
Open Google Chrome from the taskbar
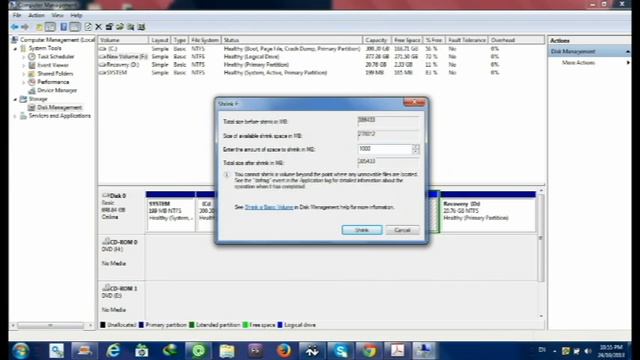pos(369,351)
